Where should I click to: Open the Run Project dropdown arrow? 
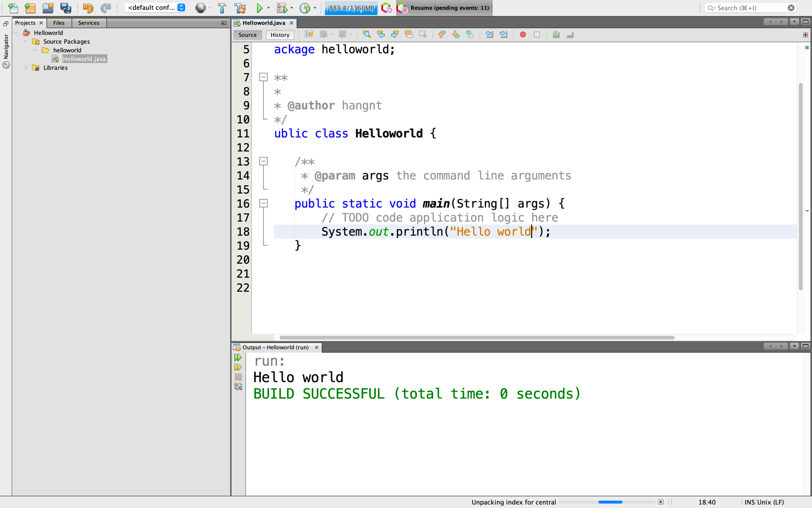pyautogui.click(x=269, y=8)
